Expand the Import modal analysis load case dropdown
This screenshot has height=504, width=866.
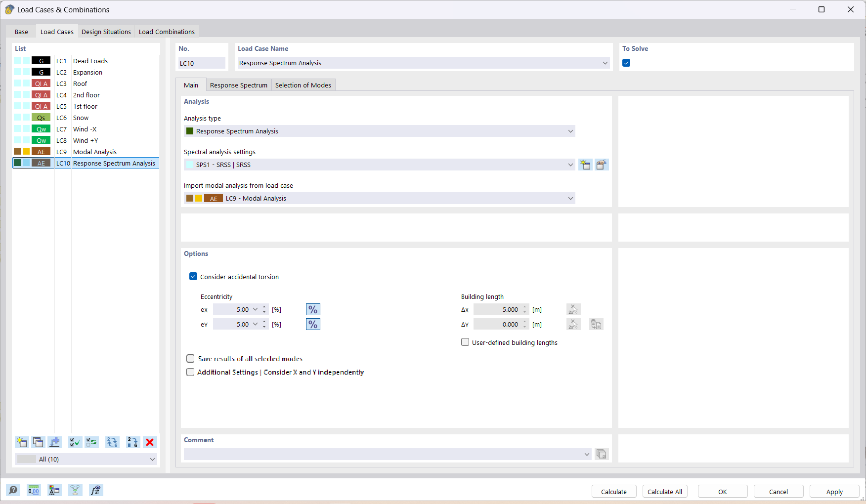point(570,198)
